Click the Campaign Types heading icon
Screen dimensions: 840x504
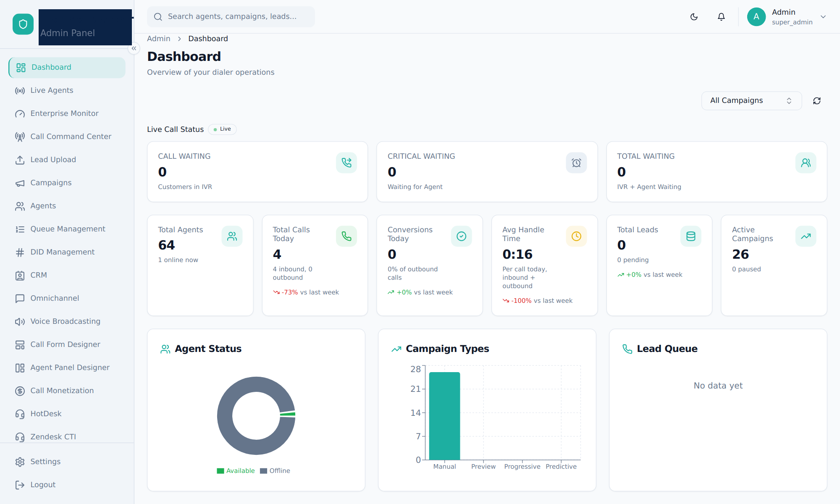[396, 349]
